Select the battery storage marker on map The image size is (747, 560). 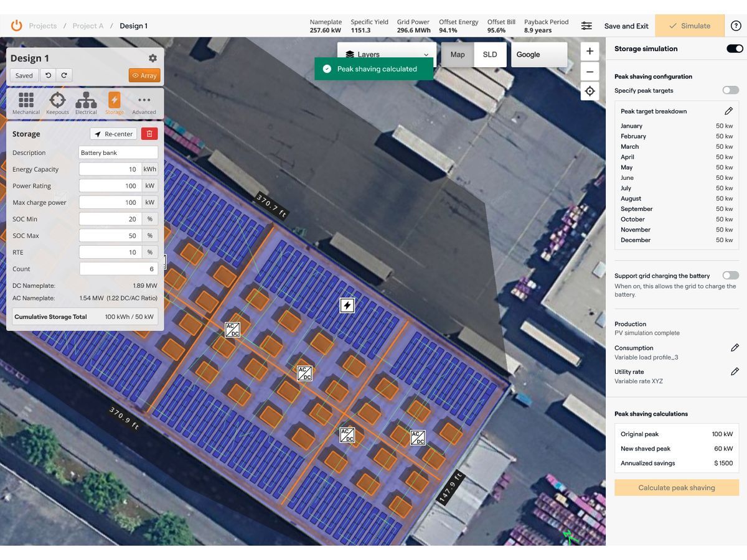[347, 305]
